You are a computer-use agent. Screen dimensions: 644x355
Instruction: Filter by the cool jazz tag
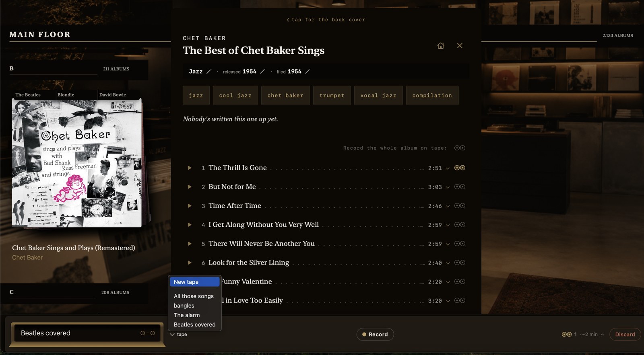(235, 95)
